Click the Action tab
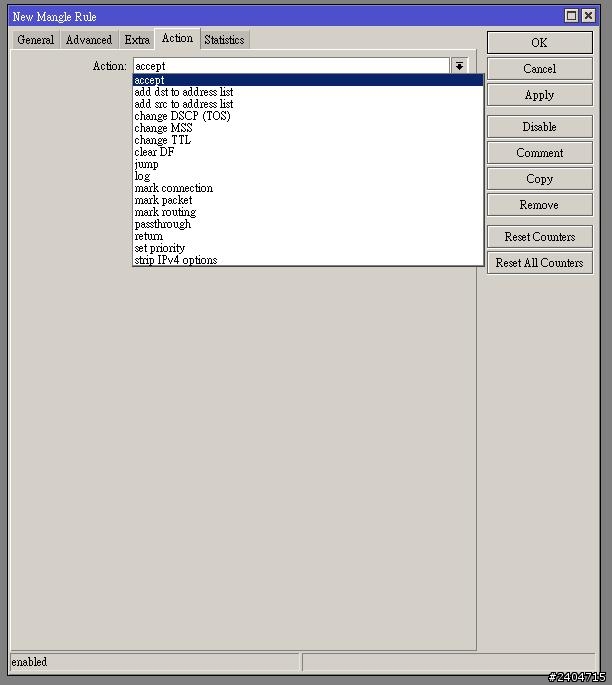Image resolution: width=612 pixels, height=685 pixels. (177, 38)
